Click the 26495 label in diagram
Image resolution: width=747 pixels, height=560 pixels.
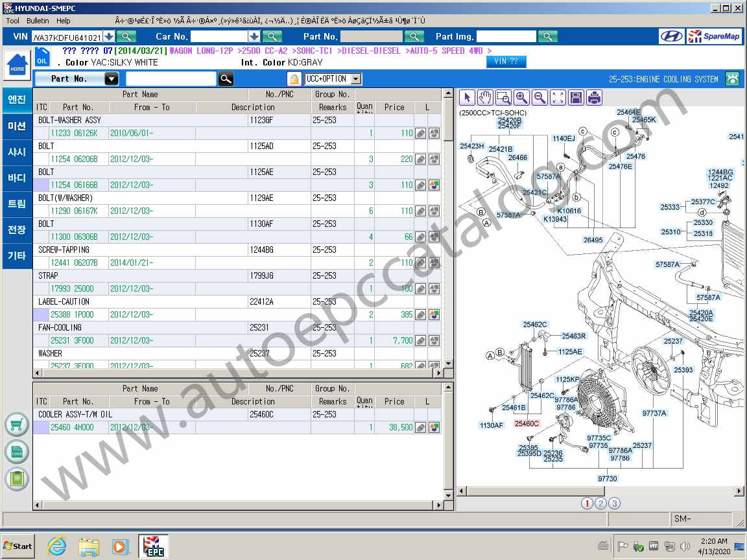pyautogui.click(x=593, y=240)
